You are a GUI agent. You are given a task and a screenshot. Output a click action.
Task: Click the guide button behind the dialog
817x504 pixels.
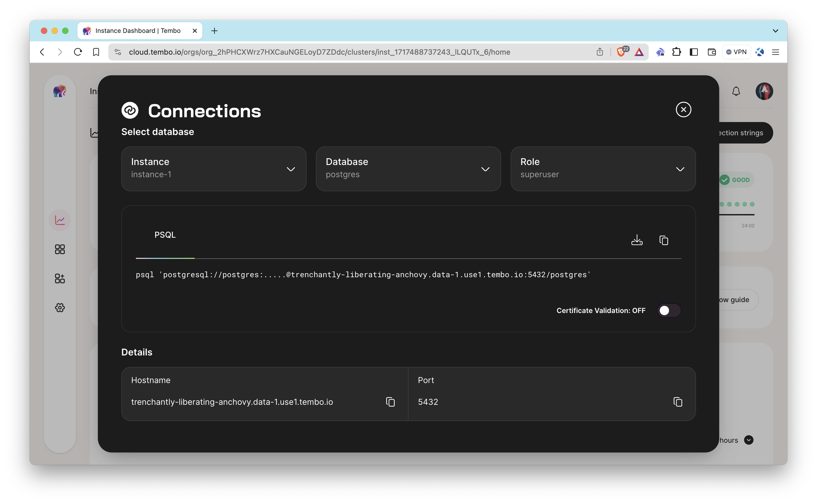click(x=738, y=300)
